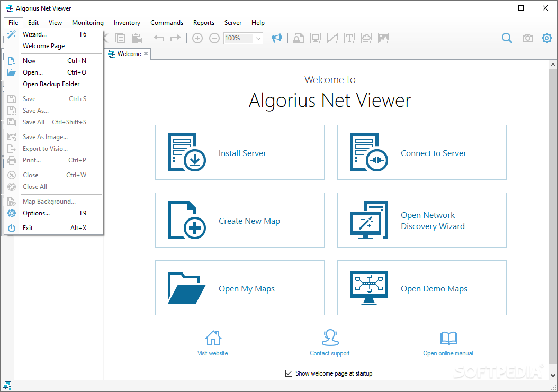This screenshot has width=558, height=392.
Task: Click the add device monitor icon
Action: click(316, 38)
